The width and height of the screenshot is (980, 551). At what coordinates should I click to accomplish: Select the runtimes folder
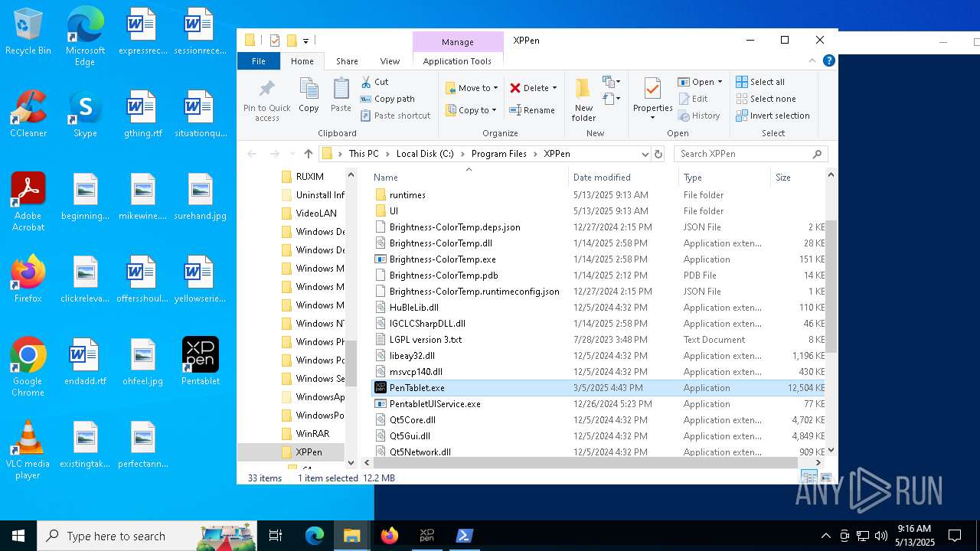click(407, 195)
